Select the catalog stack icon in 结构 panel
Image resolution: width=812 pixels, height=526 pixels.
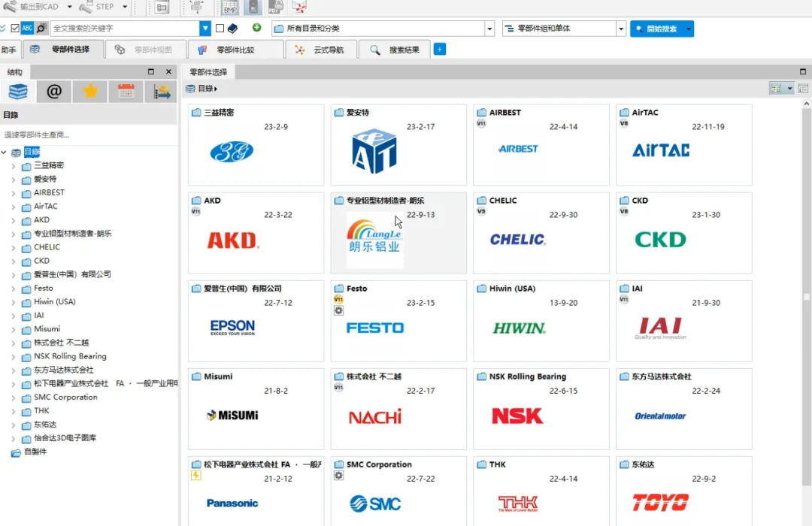18,92
